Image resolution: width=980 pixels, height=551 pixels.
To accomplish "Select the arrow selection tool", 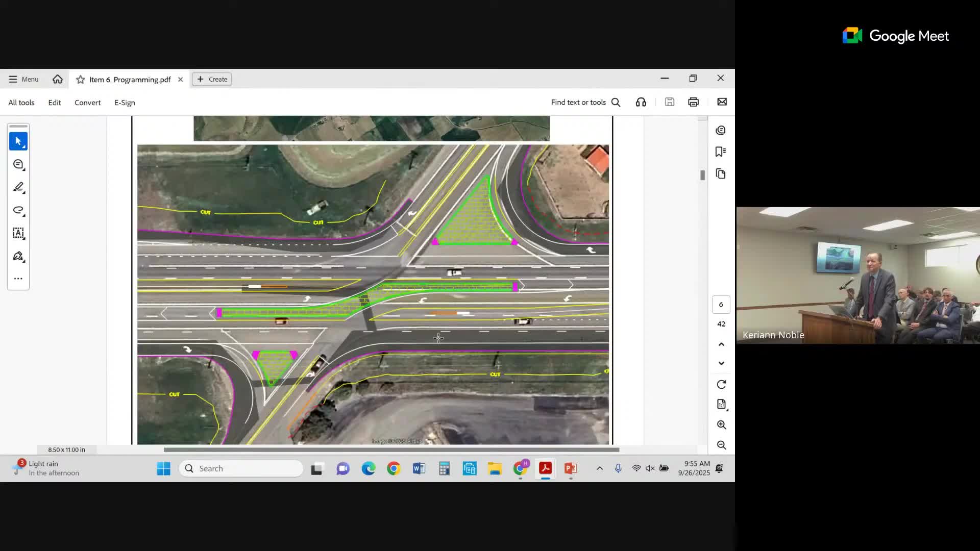I will [x=18, y=141].
